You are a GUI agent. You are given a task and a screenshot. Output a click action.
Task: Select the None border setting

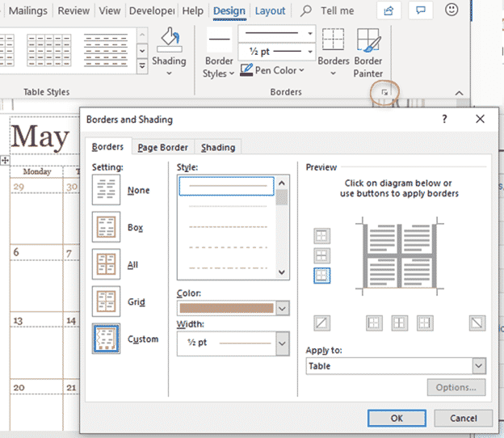107,191
